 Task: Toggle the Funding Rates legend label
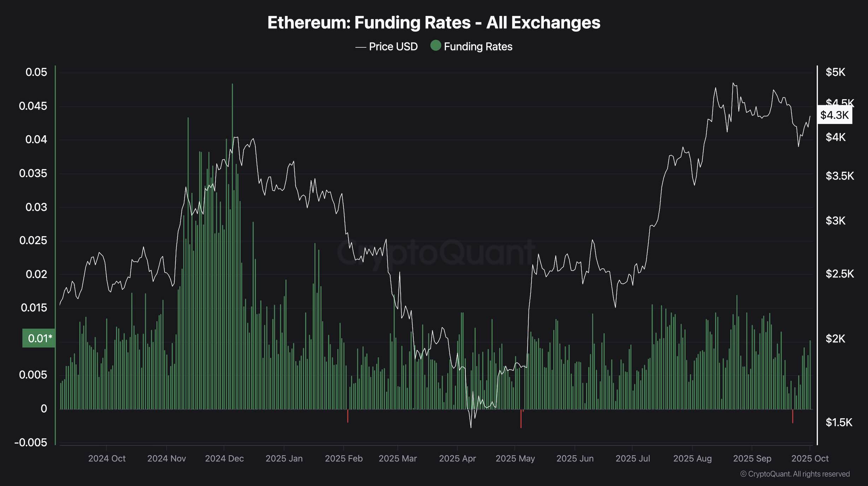coord(478,47)
